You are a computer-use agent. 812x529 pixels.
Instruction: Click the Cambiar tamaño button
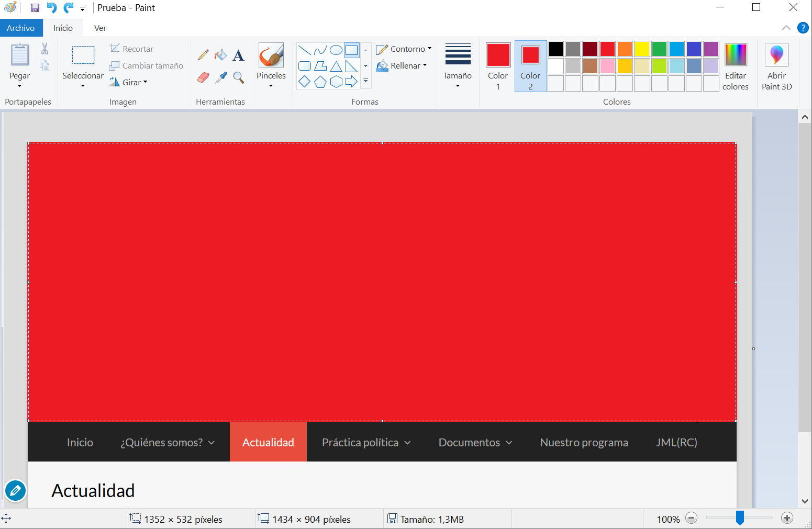click(x=146, y=66)
